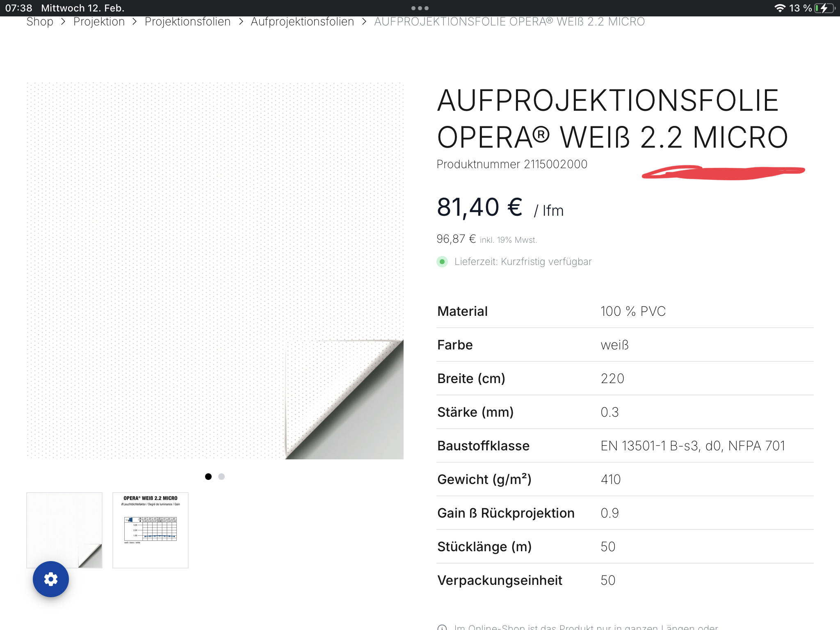Viewport: 840px width, 630px height.
Task: Tap the Wi-Fi status icon
Action: [780, 8]
